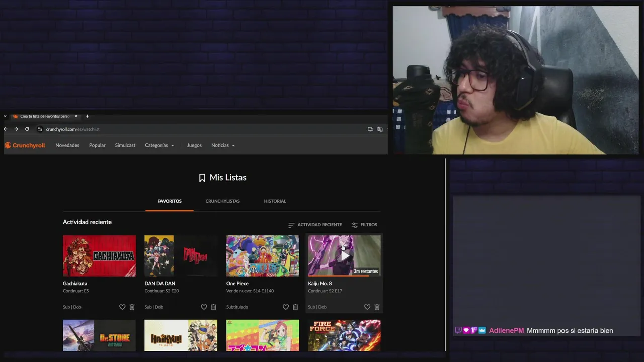Remove Kaiju No. 8 with trash icon
Screen dimensions: 644x362
point(377,307)
